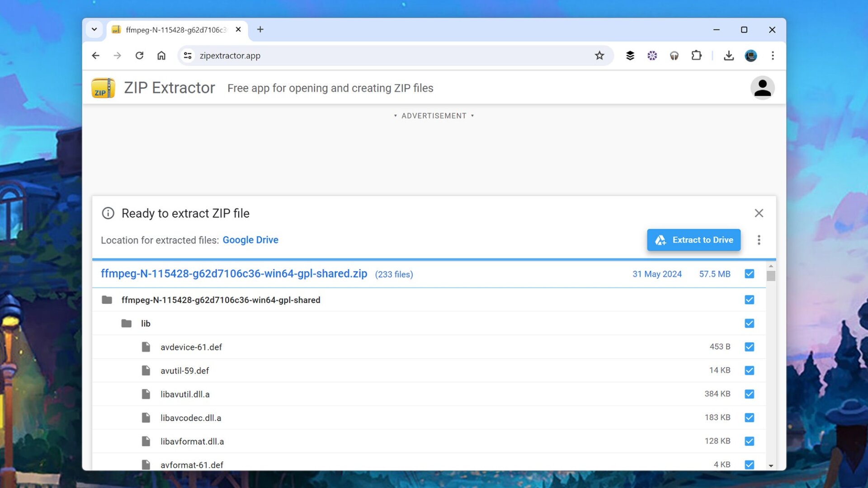
Task: Click the ffmpeg shared folder icon
Action: tap(108, 300)
